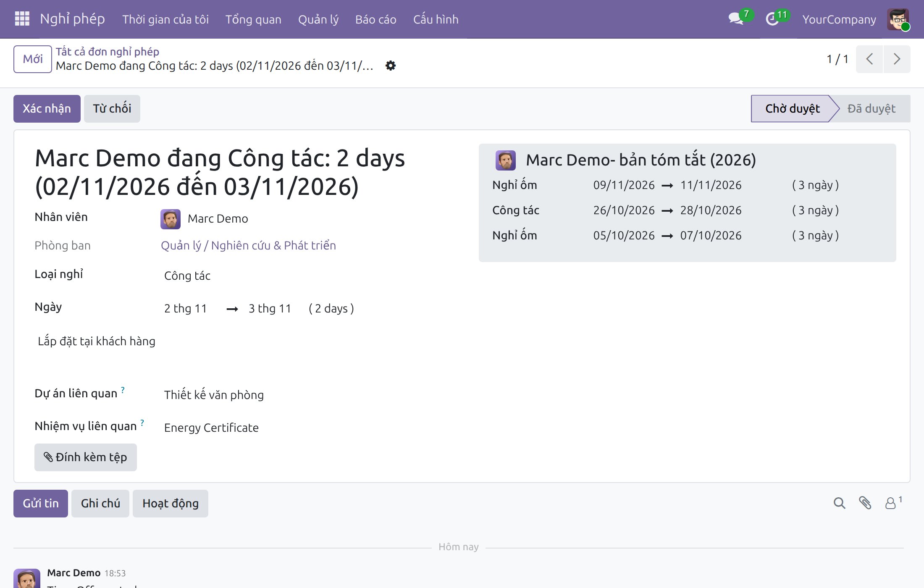Click the followers icon showing 1
The width and height of the screenshot is (924, 588).
(893, 503)
